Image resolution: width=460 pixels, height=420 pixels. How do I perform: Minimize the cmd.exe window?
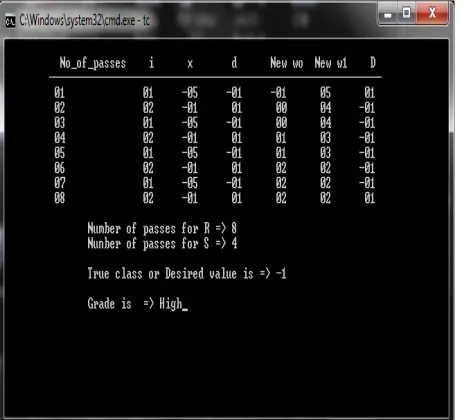click(x=388, y=14)
